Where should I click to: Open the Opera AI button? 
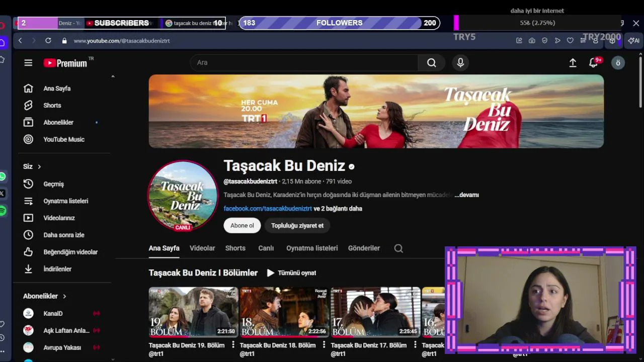pos(634,41)
